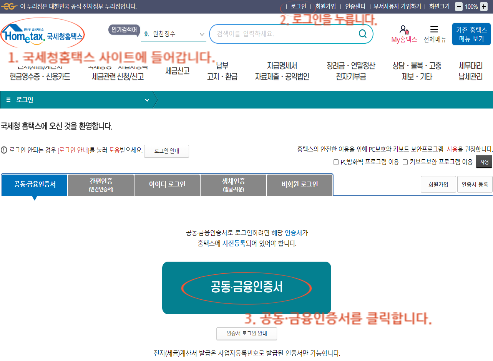
Task: Click 회원가입 link in top bar
Action: 325,6
